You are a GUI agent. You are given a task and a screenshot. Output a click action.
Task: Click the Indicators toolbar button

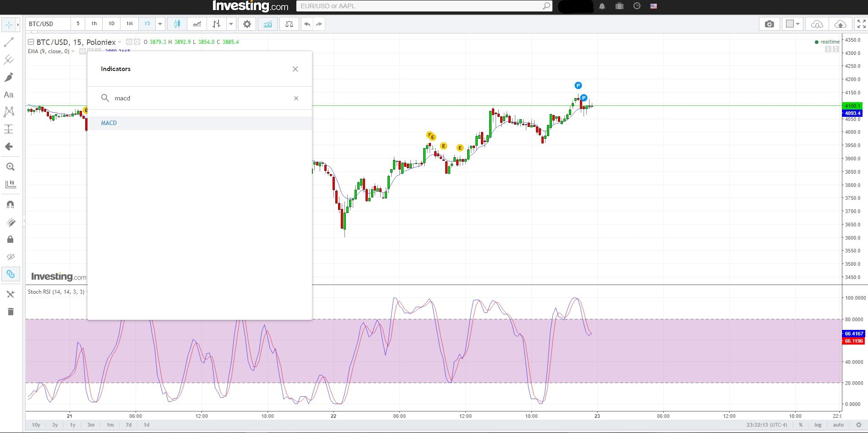click(x=267, y=24)
